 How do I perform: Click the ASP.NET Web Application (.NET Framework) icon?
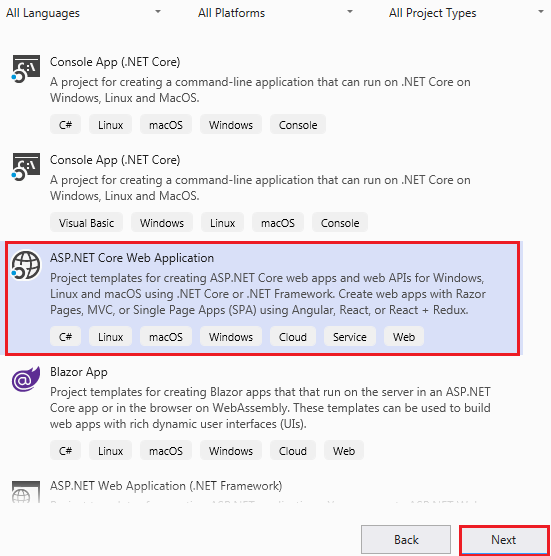[x=26, y=491]
